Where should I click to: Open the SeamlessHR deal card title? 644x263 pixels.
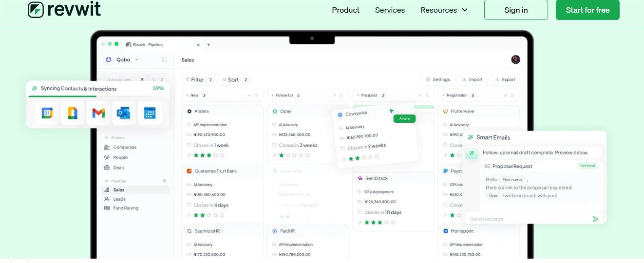[207, 231]
